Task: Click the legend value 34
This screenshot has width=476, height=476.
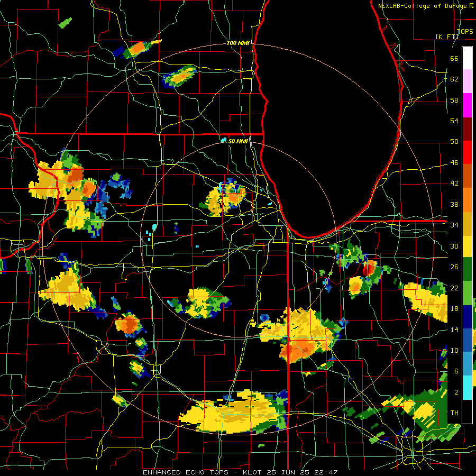Action: pos(454,225)
